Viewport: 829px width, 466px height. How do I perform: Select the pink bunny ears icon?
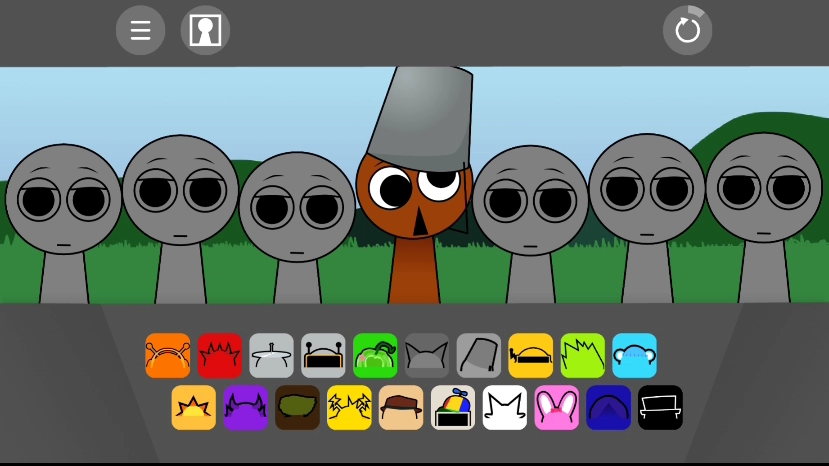point(557,407)
